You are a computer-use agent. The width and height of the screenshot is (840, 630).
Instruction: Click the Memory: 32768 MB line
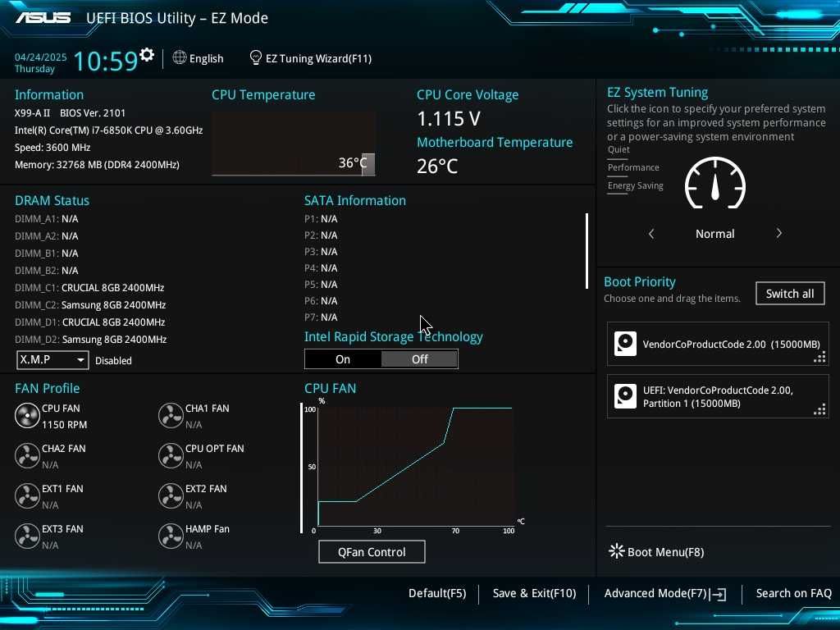tap(97, 164)
